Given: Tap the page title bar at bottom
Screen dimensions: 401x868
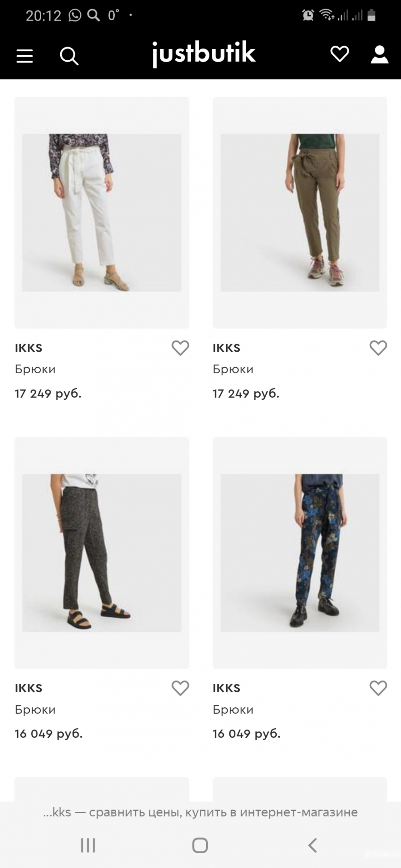Looking at the screenshot, I should coord(200,812).
